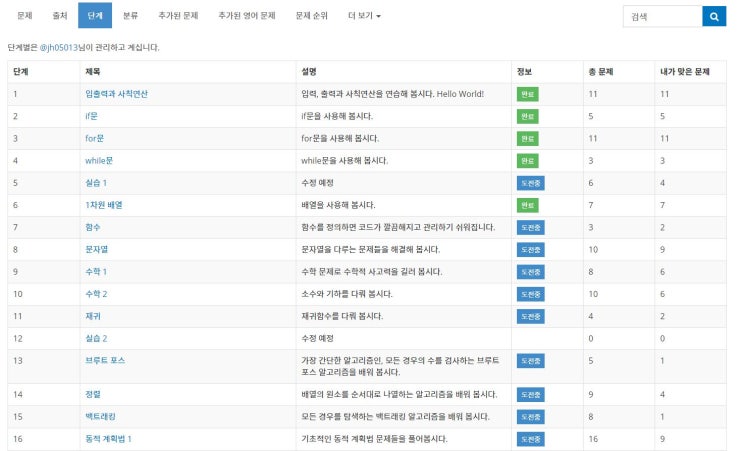The width and height of the screenshot is (743, 451).
Task: Open the 입출력과 사칙연산 step link
Action: [117, 94]
